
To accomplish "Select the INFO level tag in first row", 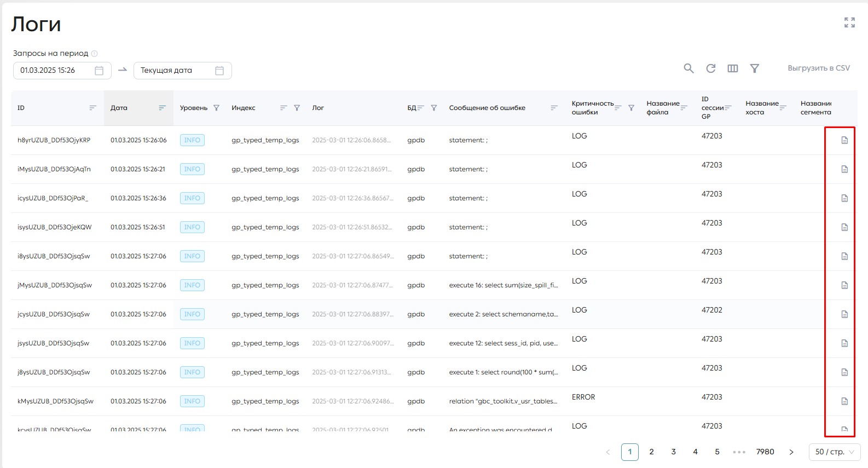I will [192, 140].
